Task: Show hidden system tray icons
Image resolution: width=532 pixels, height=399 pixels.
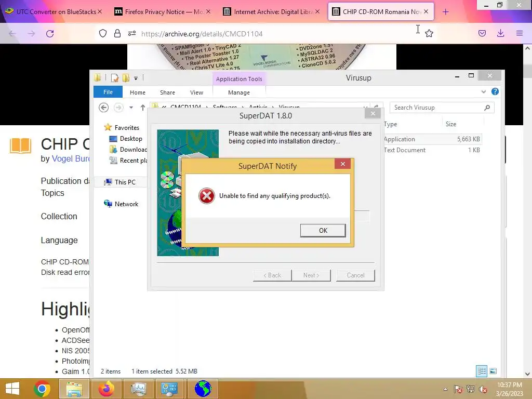Action: (445, 389)
